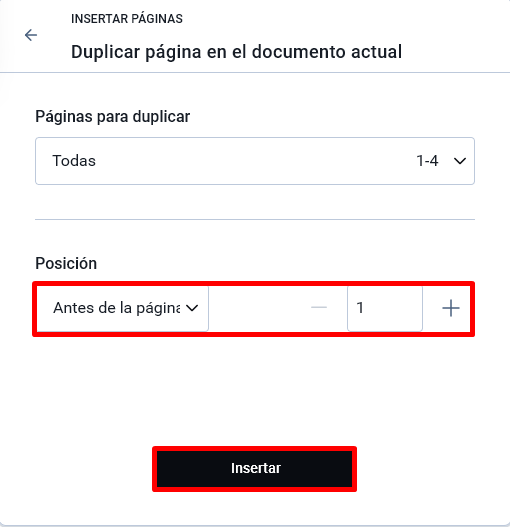Select the INSERTAR PÁGINAS header label

point(127,19)
